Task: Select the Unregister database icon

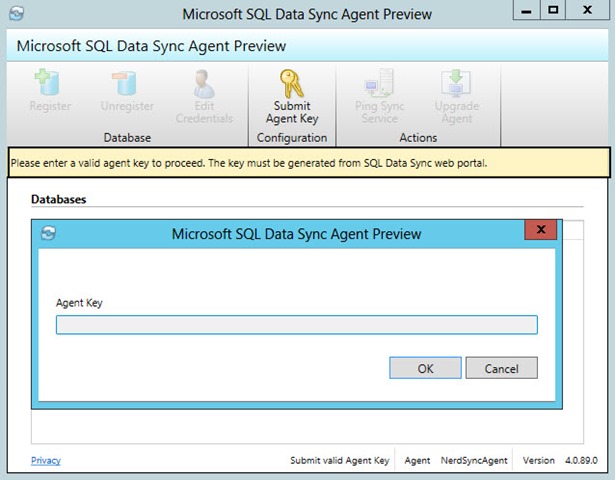Action: [x=126, y=83]
